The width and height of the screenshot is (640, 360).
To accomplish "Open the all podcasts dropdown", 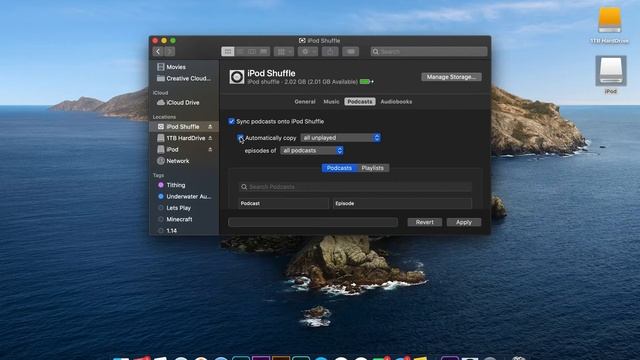I will pos(311,151).
